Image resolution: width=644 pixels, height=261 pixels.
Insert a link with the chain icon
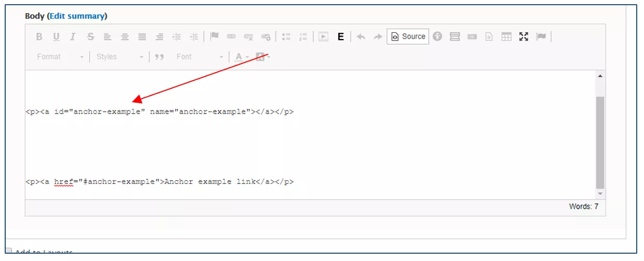[231, 36]
